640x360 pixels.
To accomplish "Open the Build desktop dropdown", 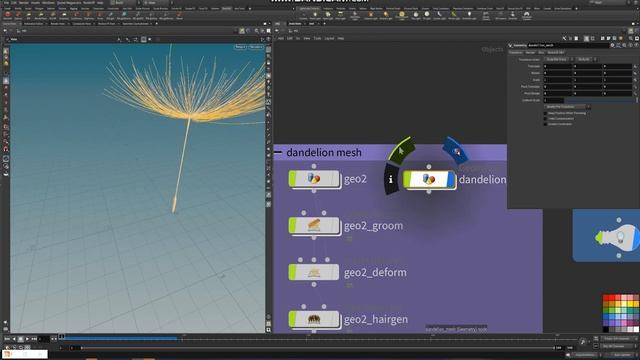I will (124, 2).
